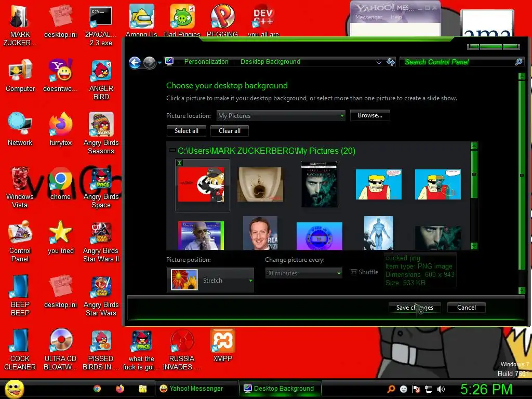Screen dimensions: 532x399
Task: Click the address bar refresh button
Action: point(391,62)
